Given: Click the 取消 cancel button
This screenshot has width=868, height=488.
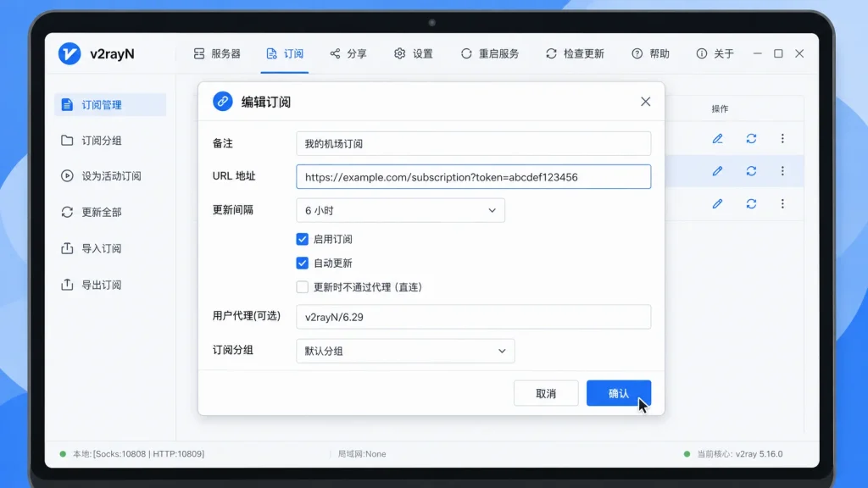Looking at the screenshot, I should [546, 393].
